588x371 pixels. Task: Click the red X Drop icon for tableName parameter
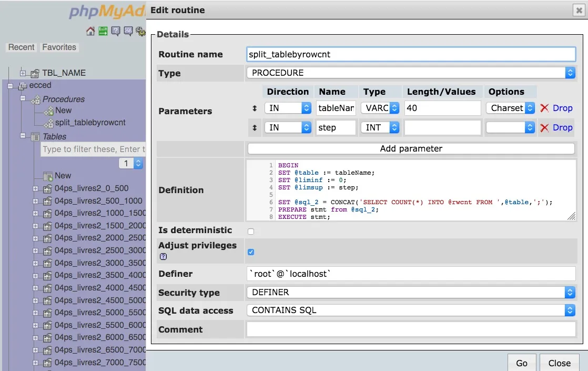pos(544,108)
